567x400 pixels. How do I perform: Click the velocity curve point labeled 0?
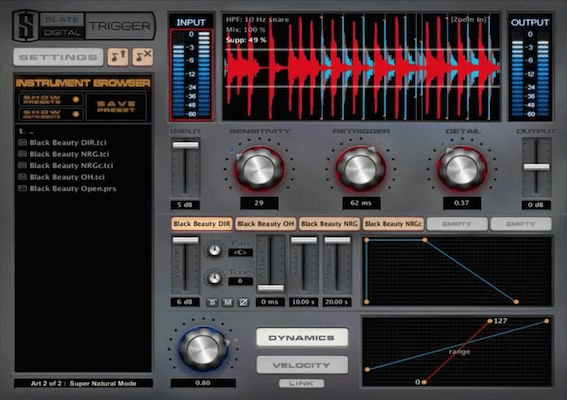(x=424, y=382)
